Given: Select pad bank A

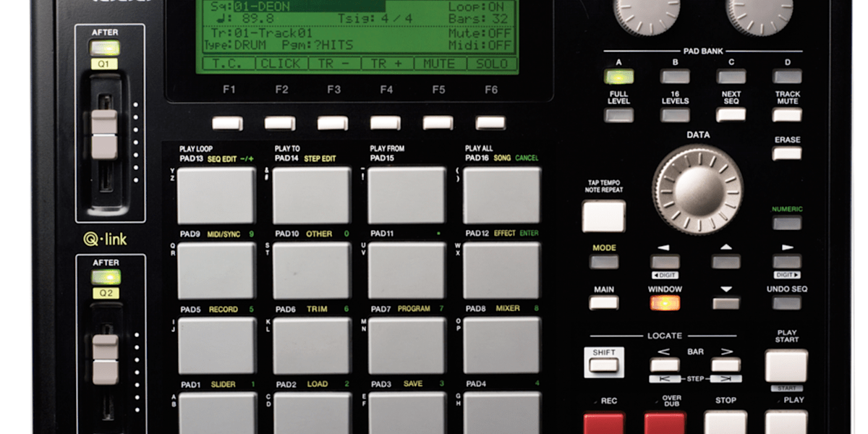Looking at the screenshot, I should click(x=618, y=77).
